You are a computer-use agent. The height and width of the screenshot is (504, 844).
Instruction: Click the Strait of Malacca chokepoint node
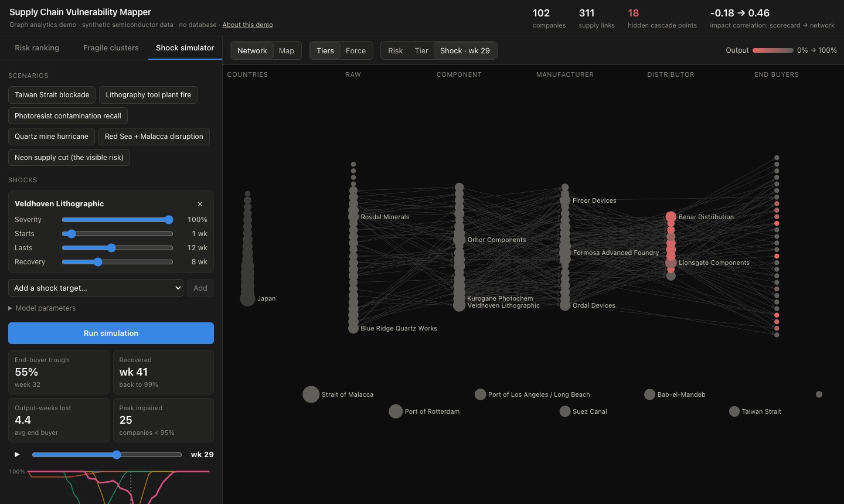click(311, 394)
